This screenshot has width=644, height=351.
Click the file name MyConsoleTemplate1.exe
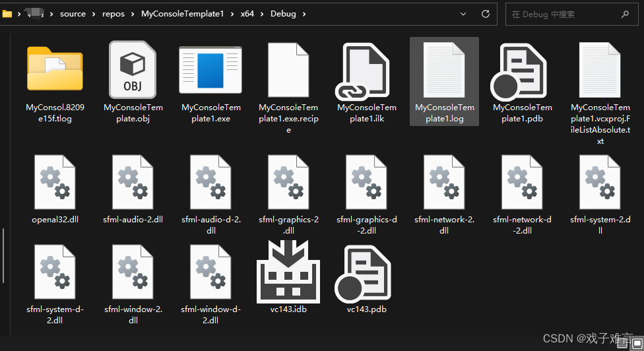point(210,113)
